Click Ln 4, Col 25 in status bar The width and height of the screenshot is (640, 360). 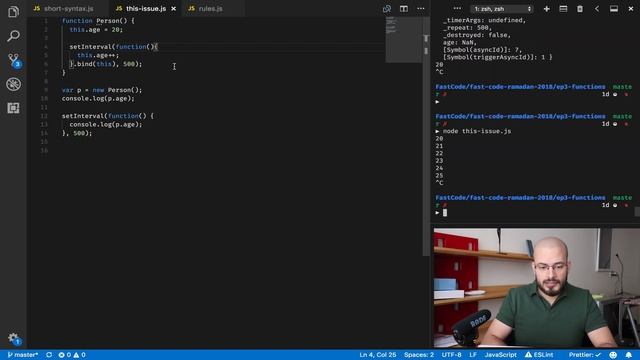click(378, 355)
